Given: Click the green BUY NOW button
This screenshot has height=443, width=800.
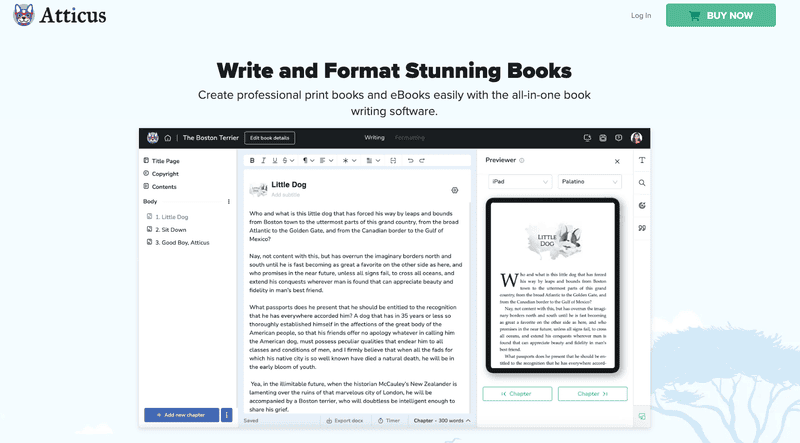Looking at the screenshot, I should [x=720, y=15].
